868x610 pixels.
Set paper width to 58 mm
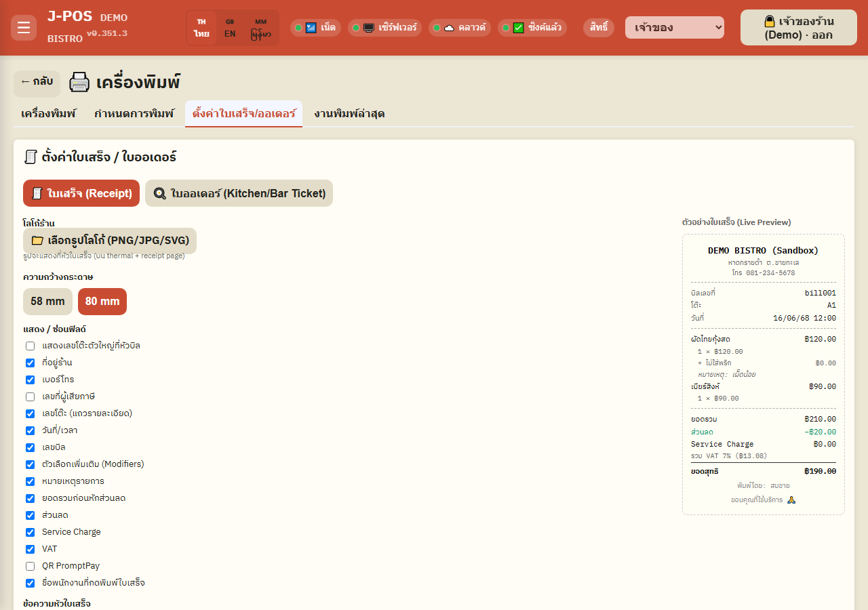[47, 302]
